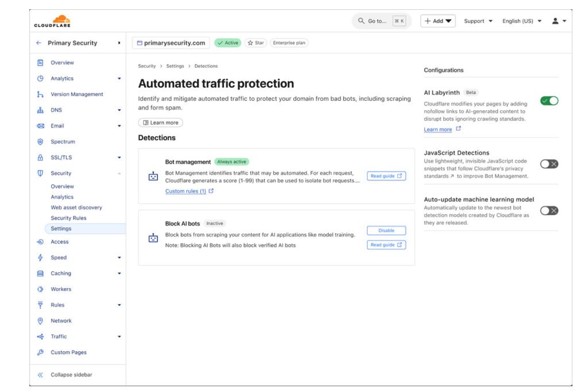Image resolution: width=588 pixels, height=392 pixels.
Task: Open Security Rules in the sidebar
Action: (x=68, y=218)
